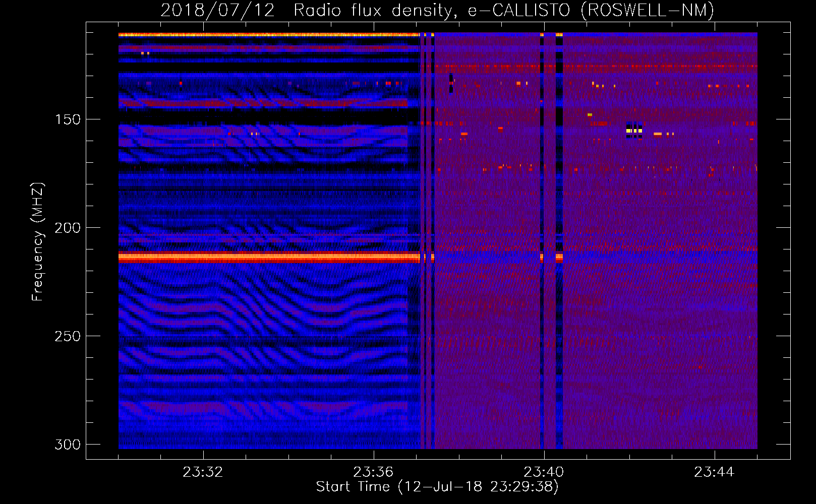
Task: Select the 23:36 time tick label
Action: 373,472
